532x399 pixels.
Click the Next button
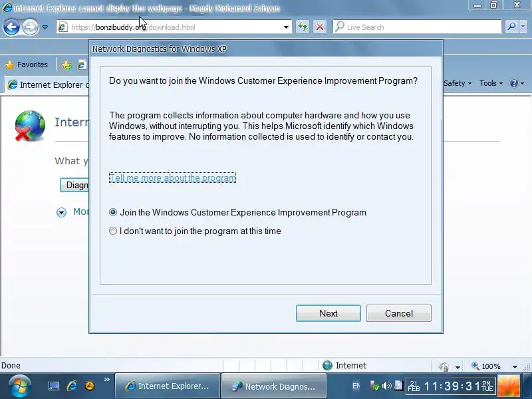click(x=328, y=313)
